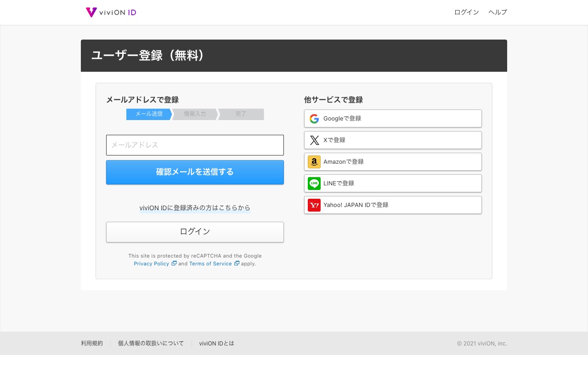
Task: Click external-link icon beside Privacy Policy
Action: 174,264
